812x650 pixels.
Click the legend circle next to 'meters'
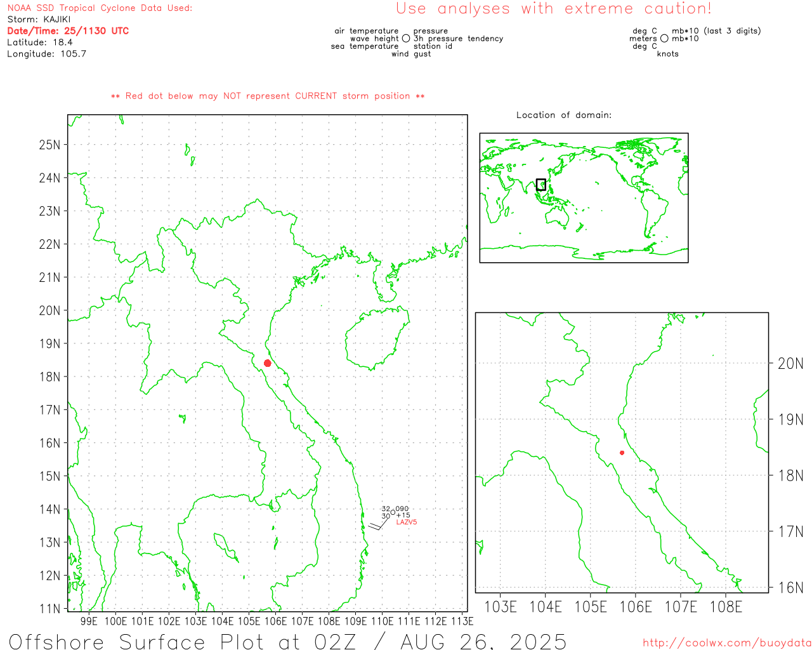coord(664,39)
